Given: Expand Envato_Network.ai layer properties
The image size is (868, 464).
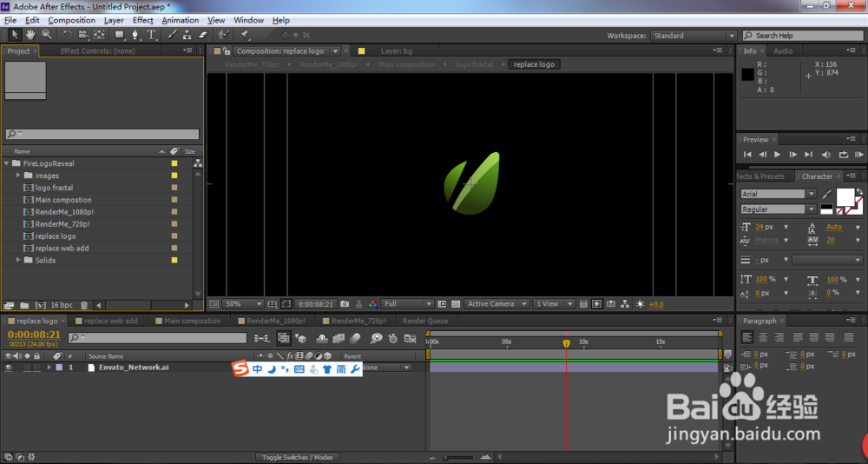Looking at the screenshot, I should 49,368.
